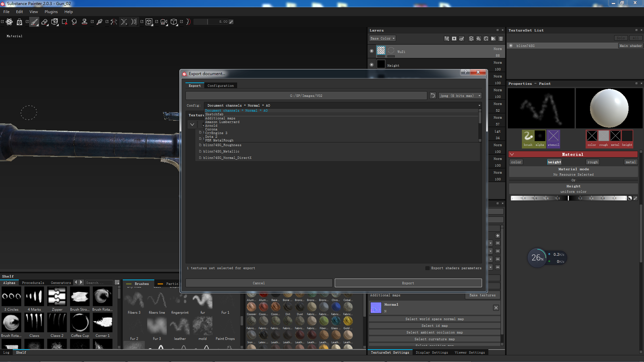Viewport: 644px width, 362px height.
Task: Click the Export button
Action: coord(408,283)
